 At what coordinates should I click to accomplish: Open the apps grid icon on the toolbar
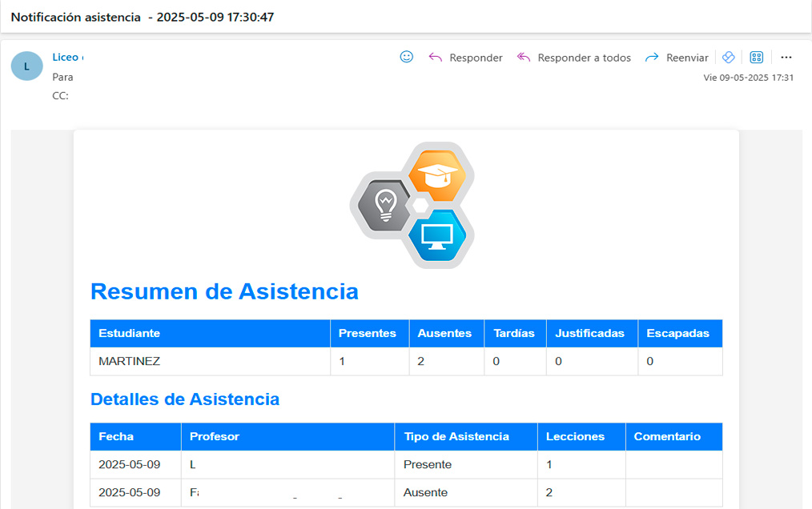756,57
